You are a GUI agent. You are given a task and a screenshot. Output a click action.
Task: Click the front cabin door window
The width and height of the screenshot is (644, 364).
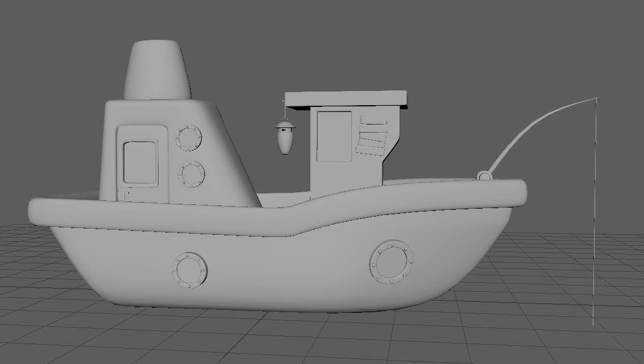[140, 162]
